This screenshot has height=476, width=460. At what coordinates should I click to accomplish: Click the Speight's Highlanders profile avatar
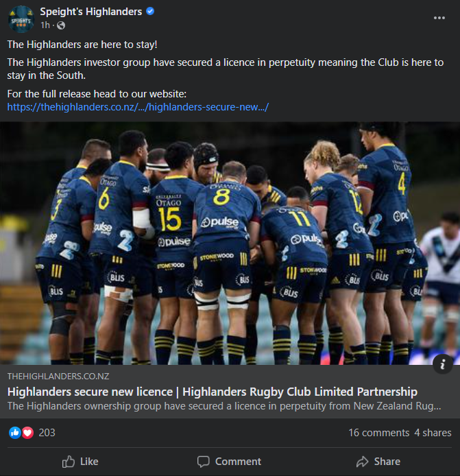[x=21, y=19]
